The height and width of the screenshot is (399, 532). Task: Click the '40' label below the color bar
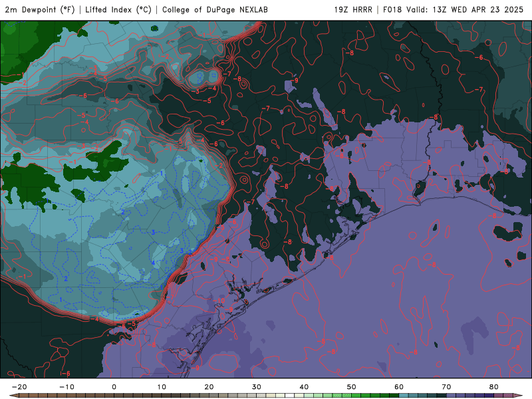[304, 387]
